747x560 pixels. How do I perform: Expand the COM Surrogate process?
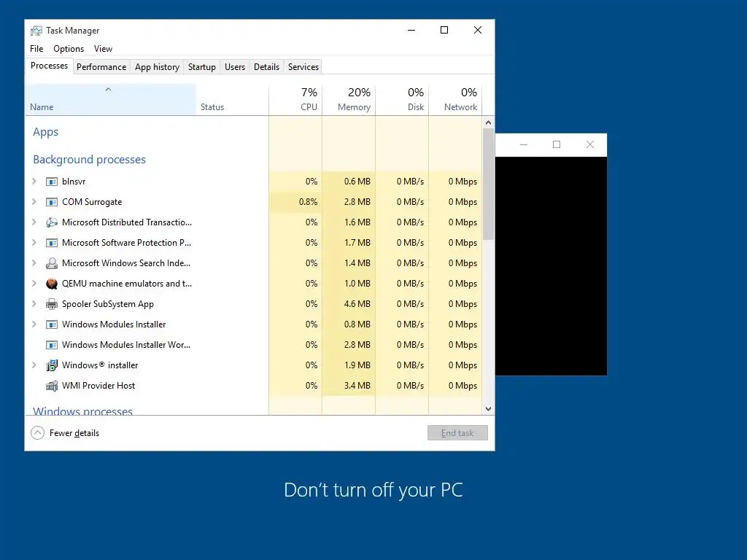click(x=34, y=202)
